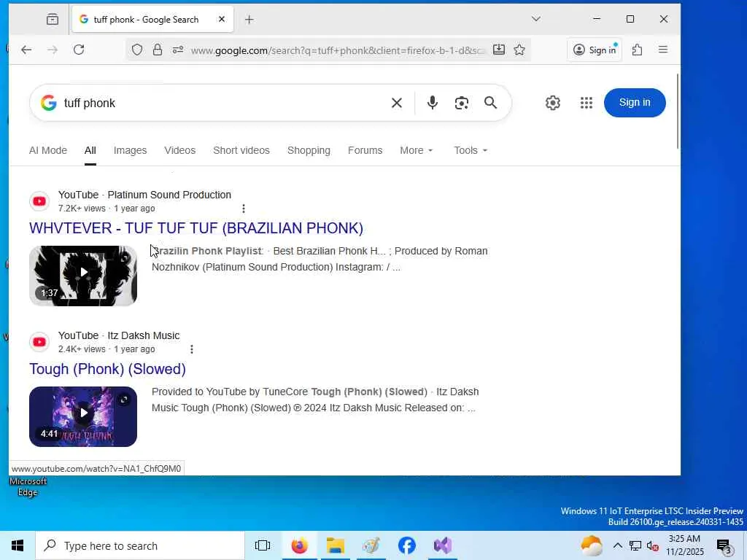Play the 1:37 TUF TUF TUF video thumbnail
This screenshot has height=560, width=747.
[x=83, y=276]
